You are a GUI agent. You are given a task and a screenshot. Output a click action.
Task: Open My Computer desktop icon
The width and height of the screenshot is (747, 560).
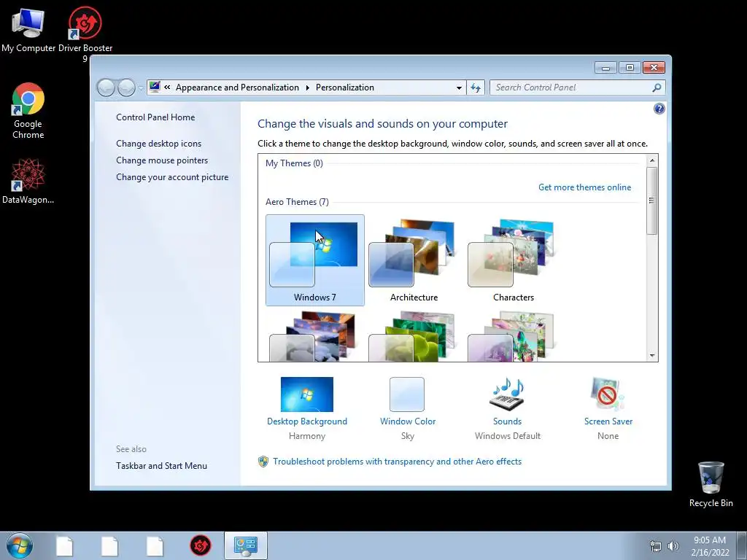coord(28,29)
